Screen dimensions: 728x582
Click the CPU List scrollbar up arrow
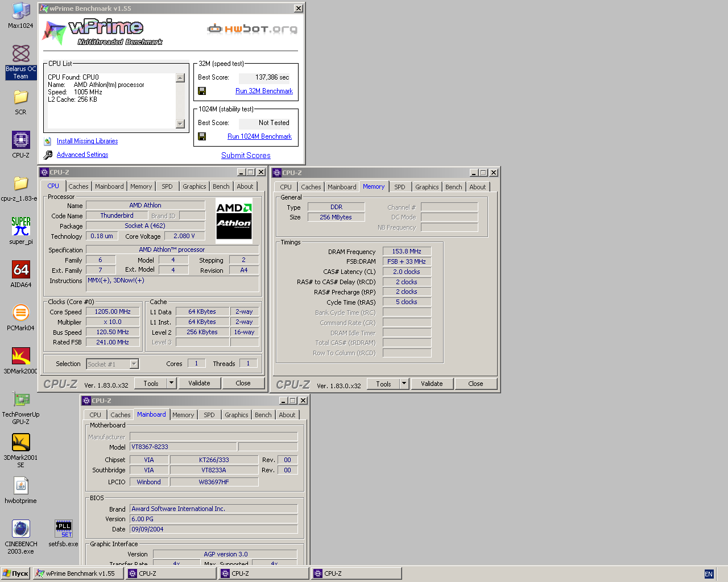[180, 78]
